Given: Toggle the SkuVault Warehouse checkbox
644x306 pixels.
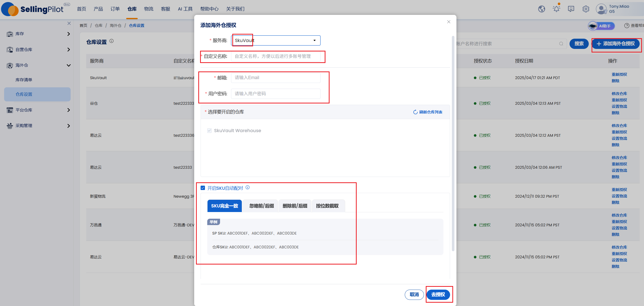Looking at the screenshot, I should [209, 131].
